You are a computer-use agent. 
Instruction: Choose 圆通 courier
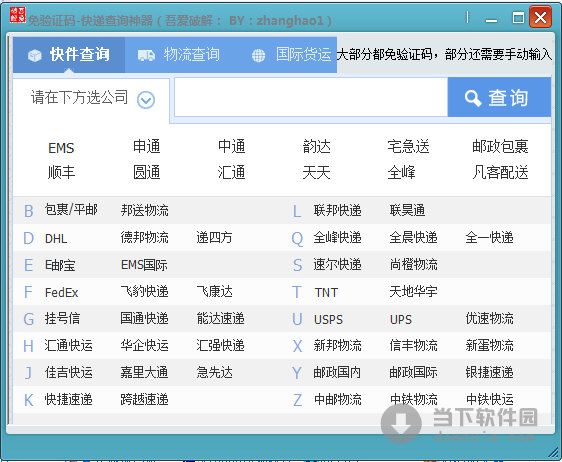tap(147, 172)
